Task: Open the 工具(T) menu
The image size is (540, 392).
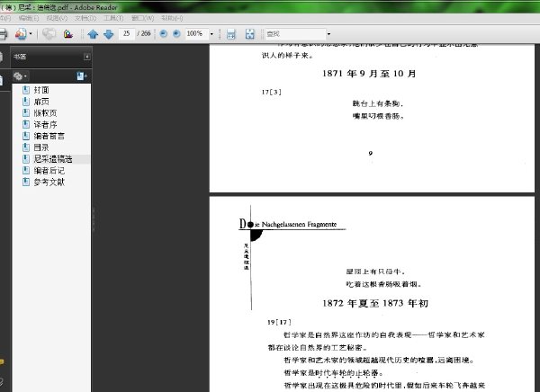Action: [x=113, y=18]
